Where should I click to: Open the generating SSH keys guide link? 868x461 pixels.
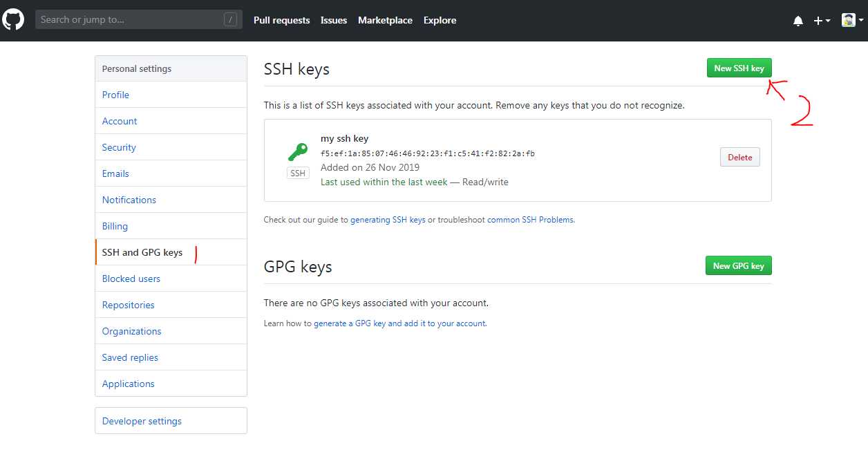point(388,220)
